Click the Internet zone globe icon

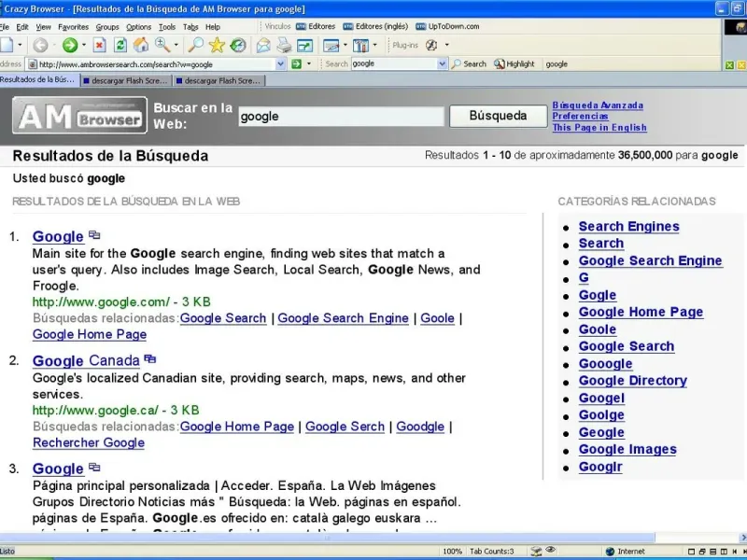[610, 551]
